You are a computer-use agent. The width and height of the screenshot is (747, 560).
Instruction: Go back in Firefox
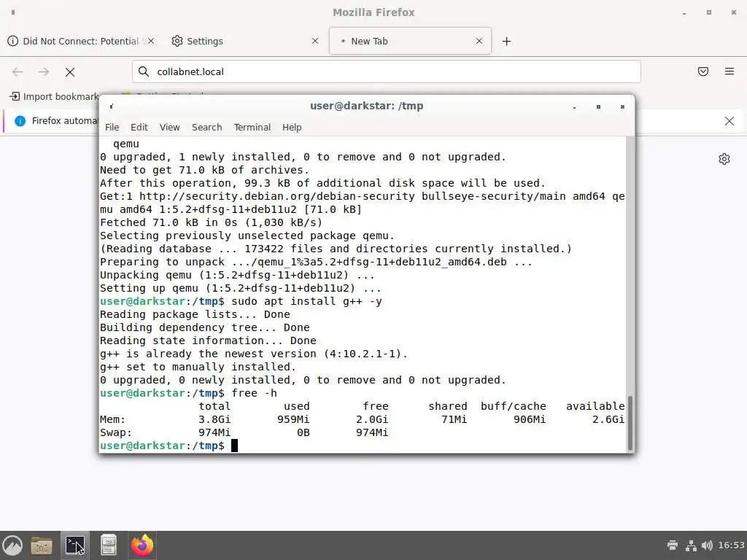click(18, 72)
